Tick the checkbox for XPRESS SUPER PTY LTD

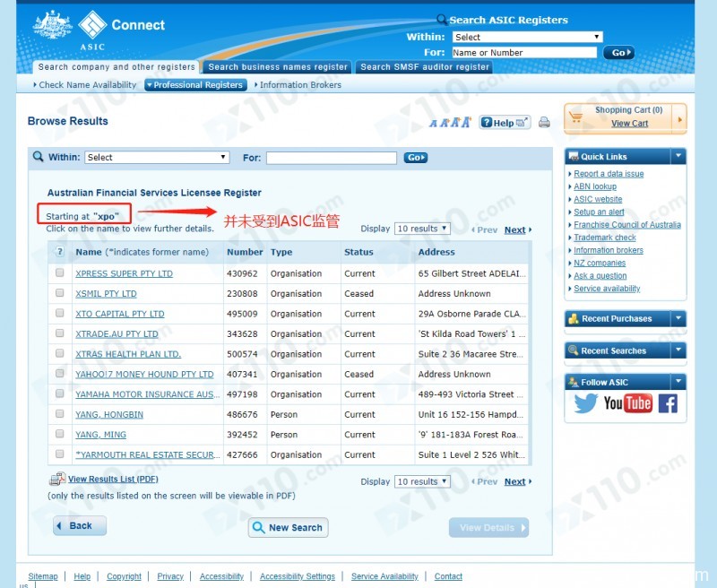coord(59,272)
